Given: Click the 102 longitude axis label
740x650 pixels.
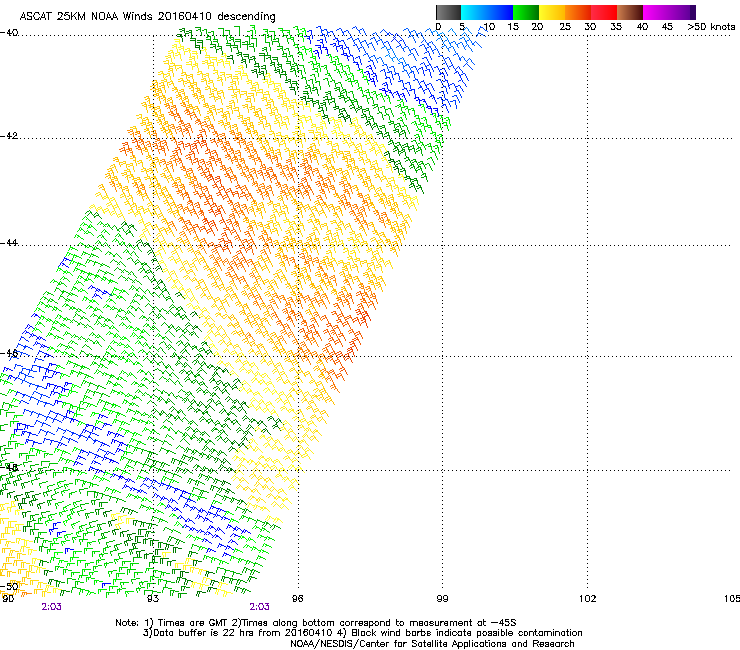Looking at the screenshot, I should tap(588, 599).
